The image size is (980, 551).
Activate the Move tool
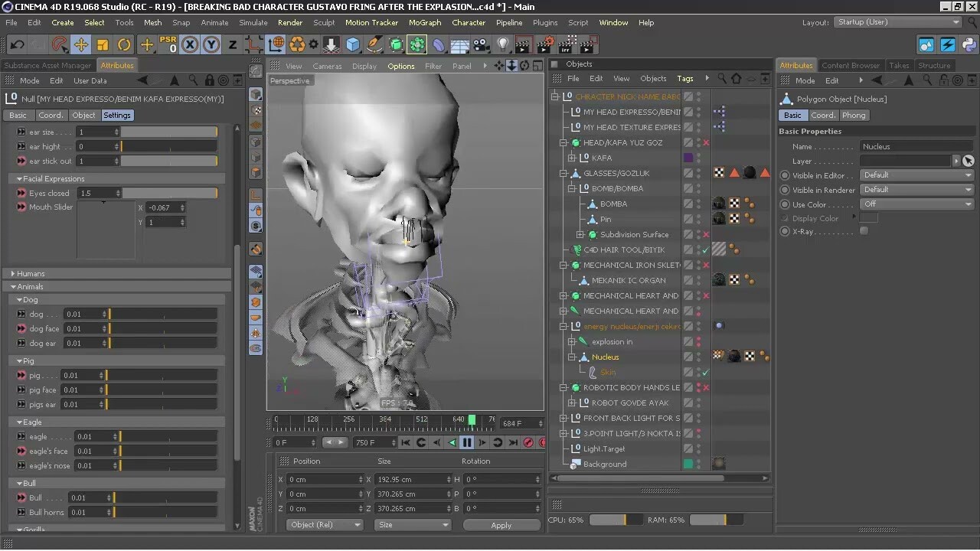(x=81, y=45)
